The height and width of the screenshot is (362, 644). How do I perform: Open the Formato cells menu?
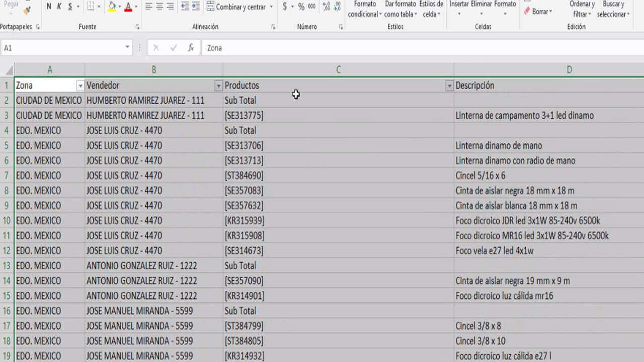pos(505,8)
